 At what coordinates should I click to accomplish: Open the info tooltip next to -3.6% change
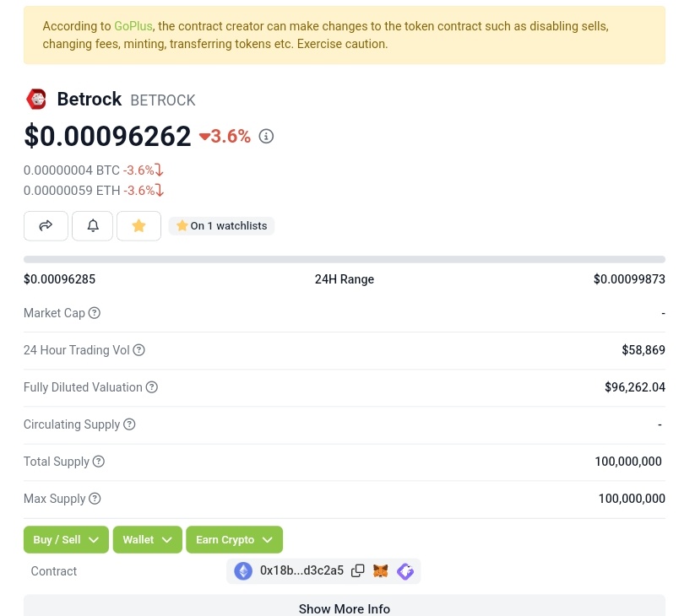click(x=266, y=136)
